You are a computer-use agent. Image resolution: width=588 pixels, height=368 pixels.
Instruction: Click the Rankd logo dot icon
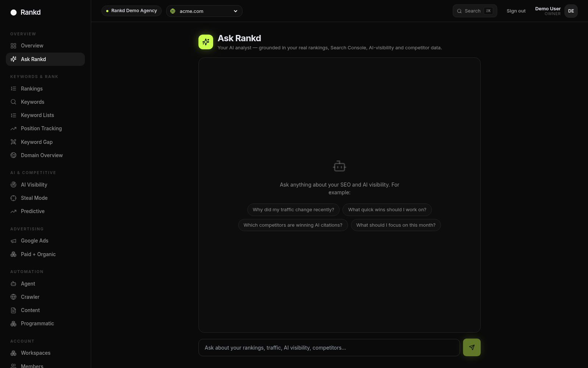click(x=14, y=13)
